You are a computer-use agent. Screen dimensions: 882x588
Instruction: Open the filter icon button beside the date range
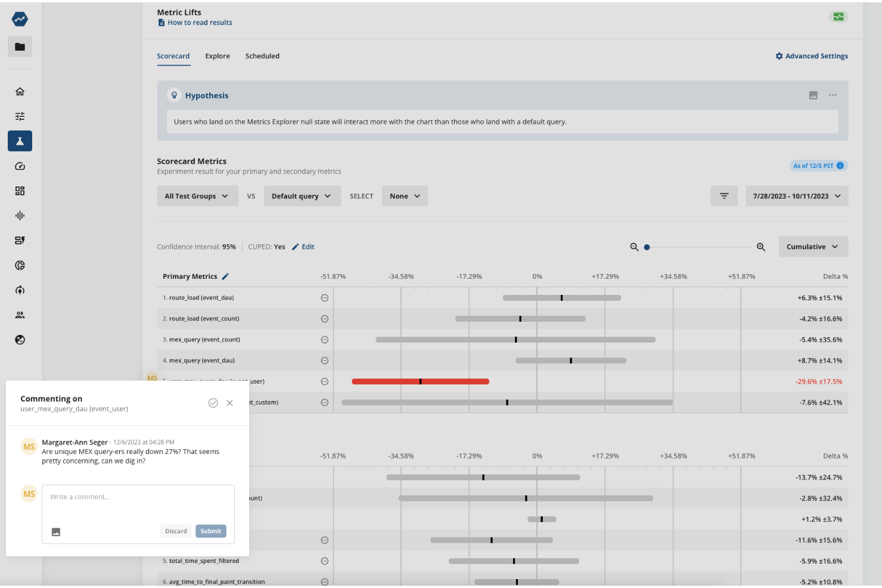(x=724, y=196)
